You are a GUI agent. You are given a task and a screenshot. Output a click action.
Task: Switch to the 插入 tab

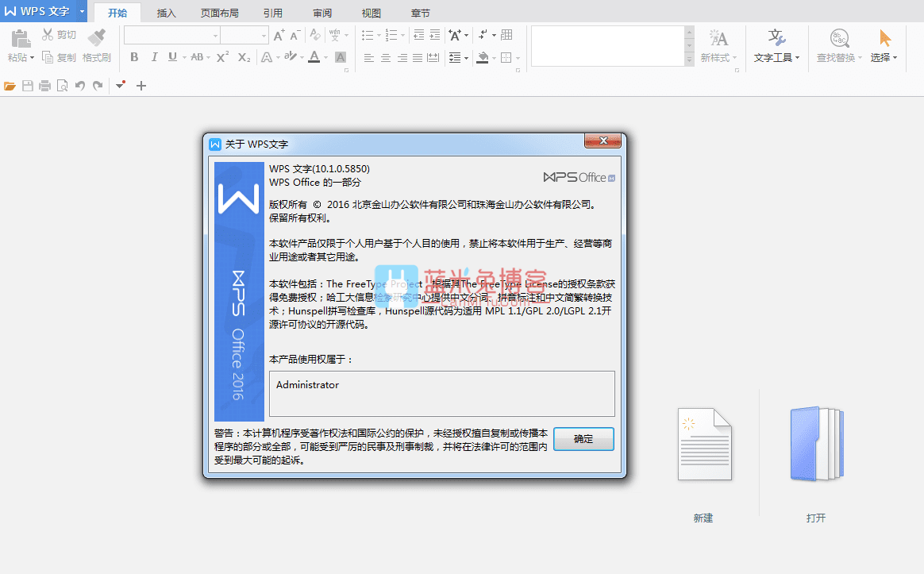[166, 13]
